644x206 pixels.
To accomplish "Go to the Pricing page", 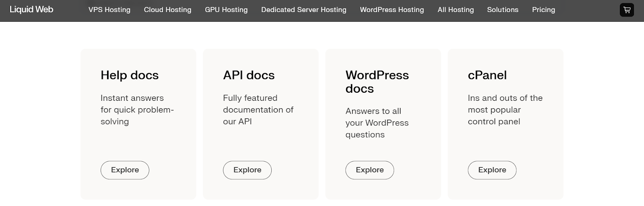I will click(x=543, y=10).
